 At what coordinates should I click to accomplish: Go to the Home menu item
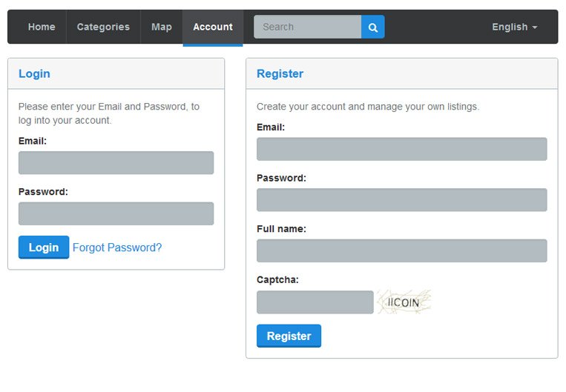click(x=42, y=27)
